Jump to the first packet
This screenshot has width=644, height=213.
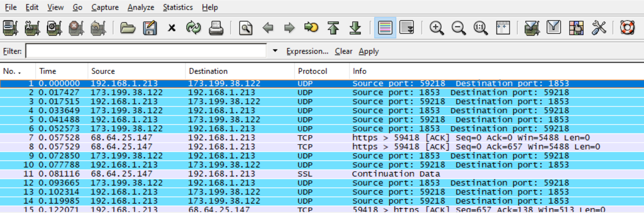333,28
